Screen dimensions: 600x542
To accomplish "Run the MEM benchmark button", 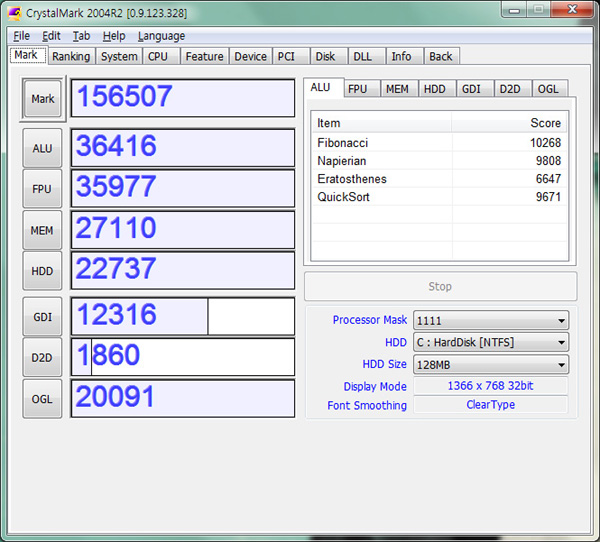I will pyautogui.click(x=42, y=230).
